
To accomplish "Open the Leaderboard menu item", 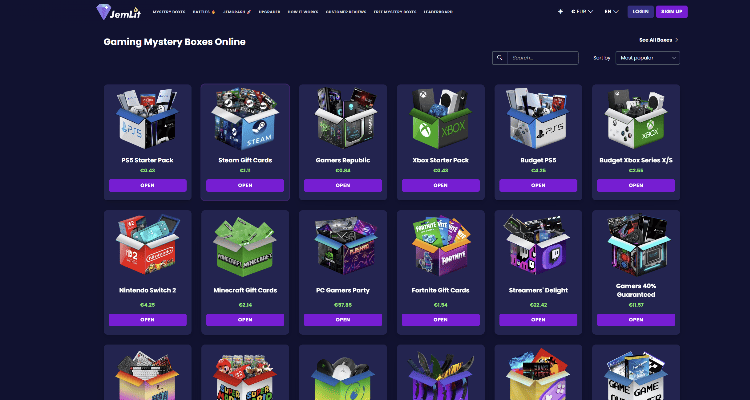I will point(438,11).
